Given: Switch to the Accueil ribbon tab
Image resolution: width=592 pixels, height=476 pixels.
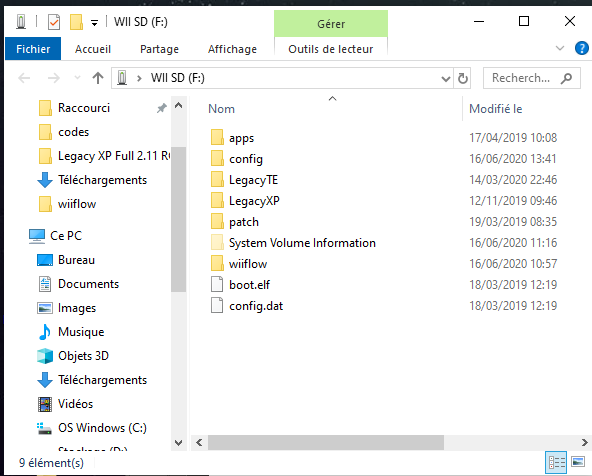Looking at the screenshot, I should tap(93, 49).
